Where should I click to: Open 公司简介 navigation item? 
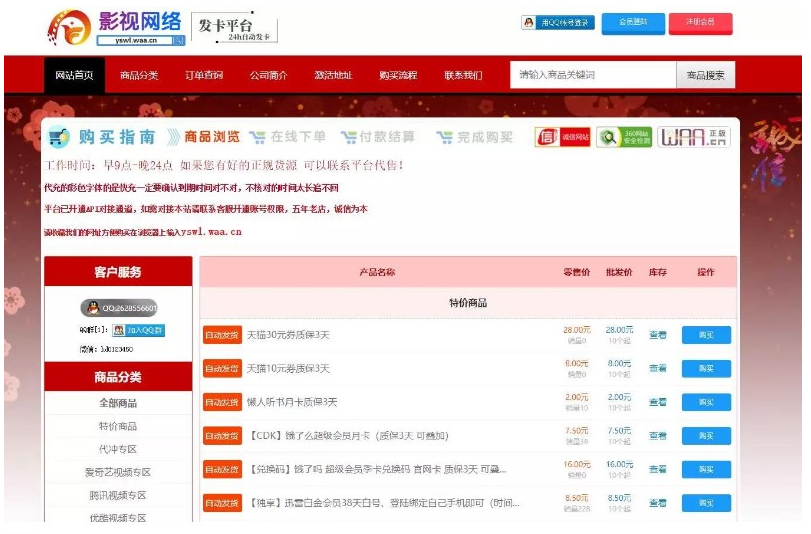click(268, 76)
